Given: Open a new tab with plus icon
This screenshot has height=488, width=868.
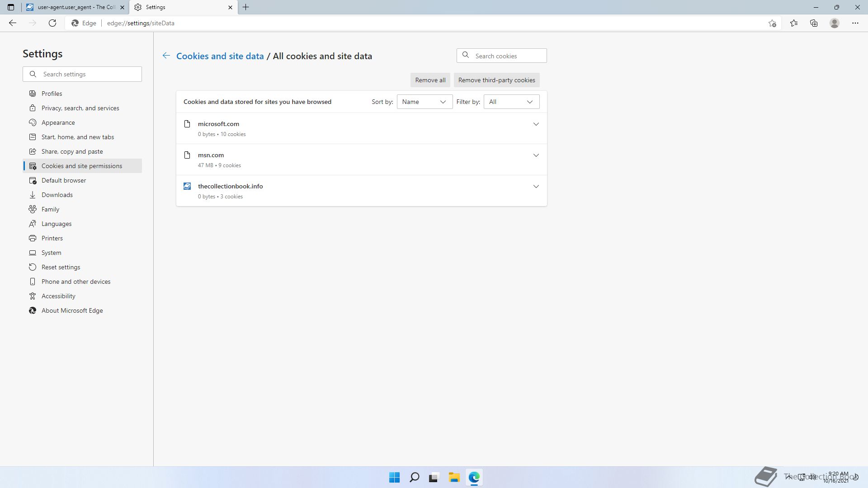Looking at the screenshot, I should 246,7.
